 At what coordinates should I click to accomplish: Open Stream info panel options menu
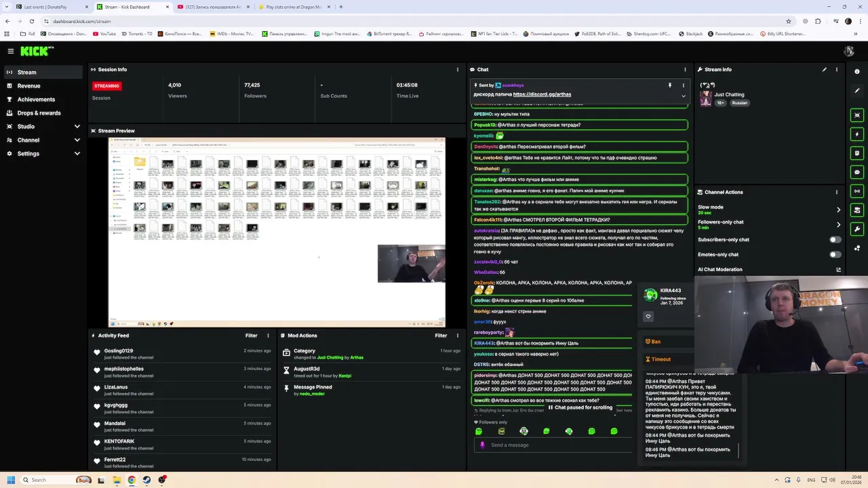(x=837, y=69)
